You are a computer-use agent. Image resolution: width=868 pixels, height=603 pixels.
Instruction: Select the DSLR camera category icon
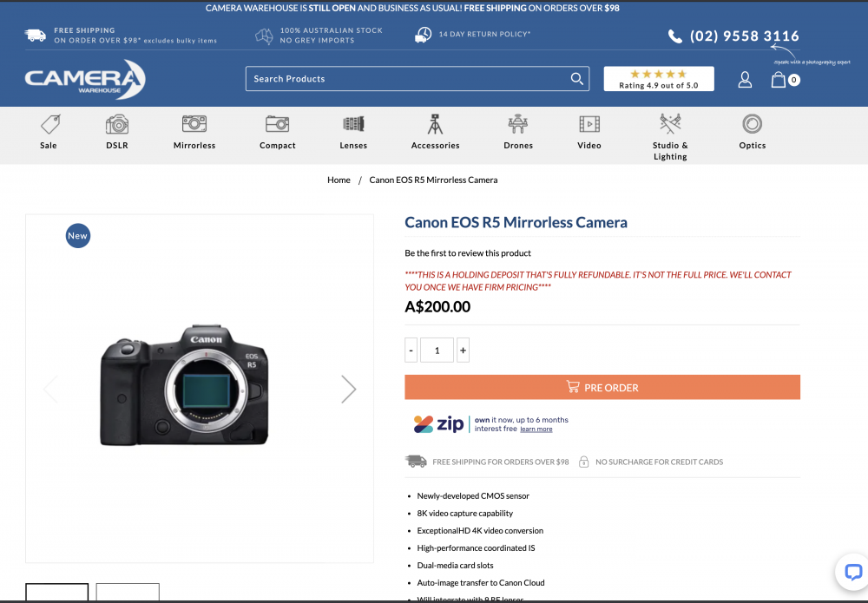pos(117,124)
